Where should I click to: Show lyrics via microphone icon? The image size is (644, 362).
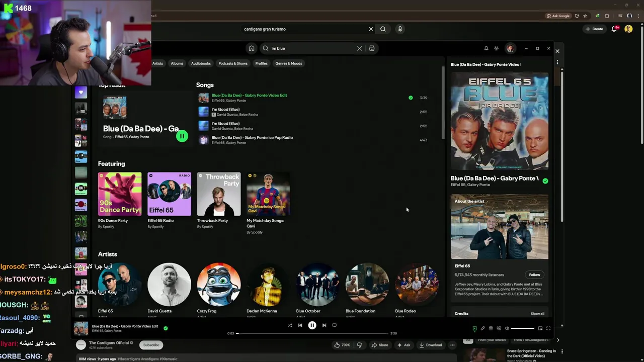pyautogui.click(x=482, y=328)
